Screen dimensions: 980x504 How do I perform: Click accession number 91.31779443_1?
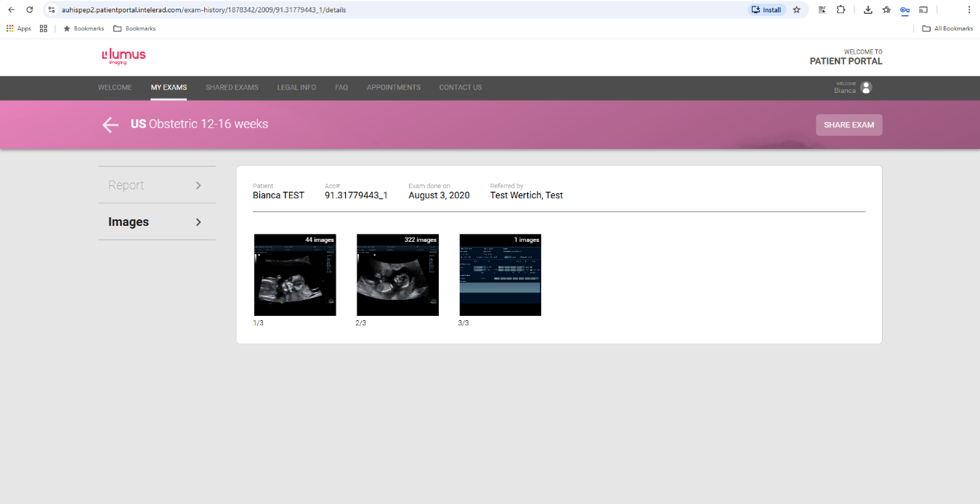click(356, 195)
